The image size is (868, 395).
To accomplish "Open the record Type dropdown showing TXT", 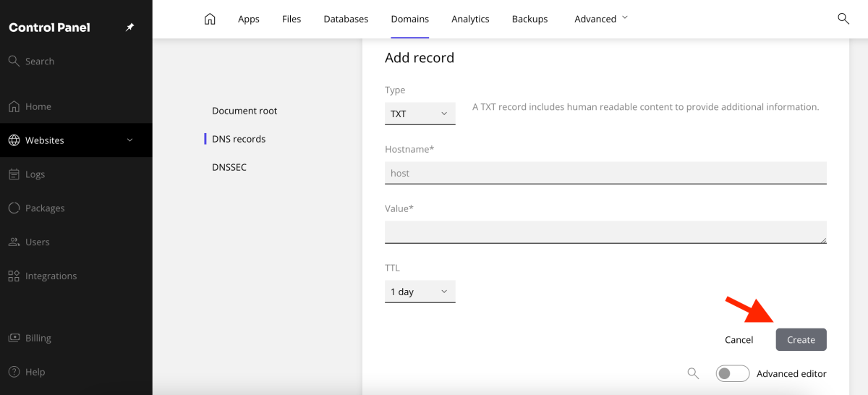I will (x=420, y=114).
